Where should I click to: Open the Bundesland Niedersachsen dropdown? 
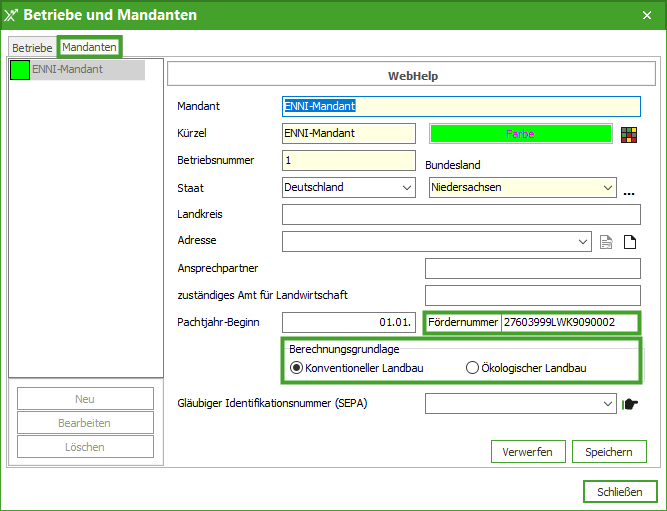608,187
